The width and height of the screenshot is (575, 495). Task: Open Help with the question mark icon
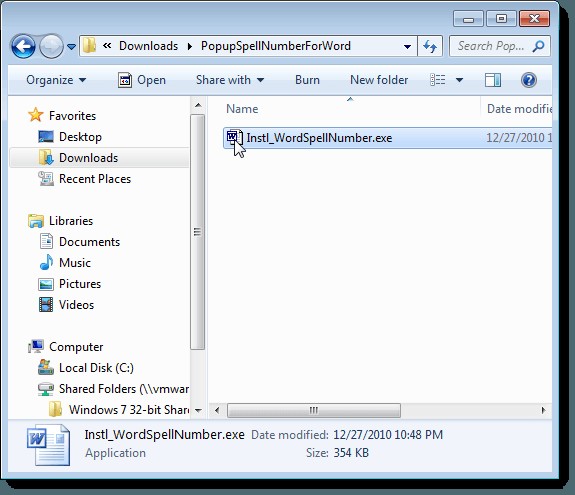529,80
